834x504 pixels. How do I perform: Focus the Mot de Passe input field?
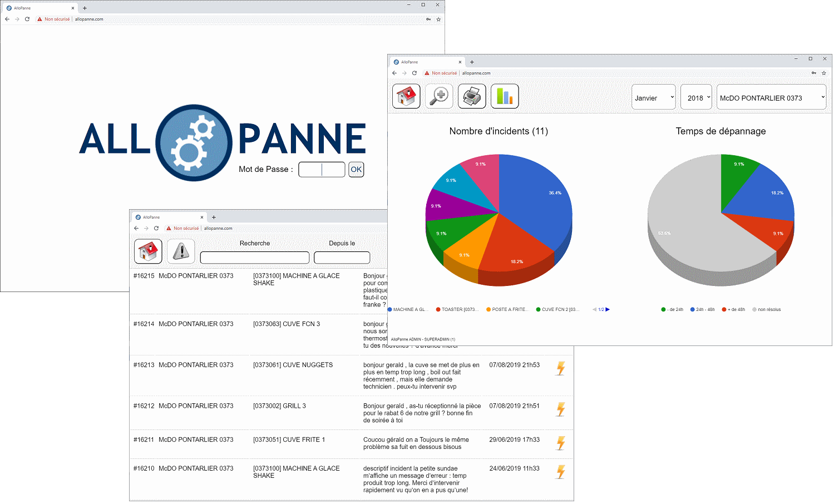pos(322,170)
